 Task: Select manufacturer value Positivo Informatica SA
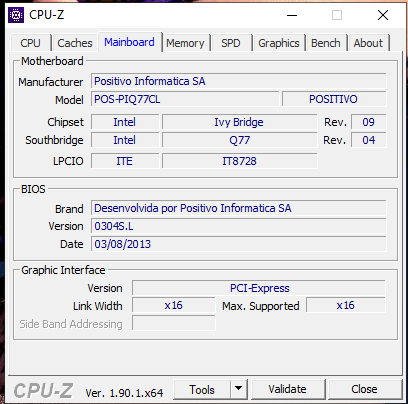239,81
